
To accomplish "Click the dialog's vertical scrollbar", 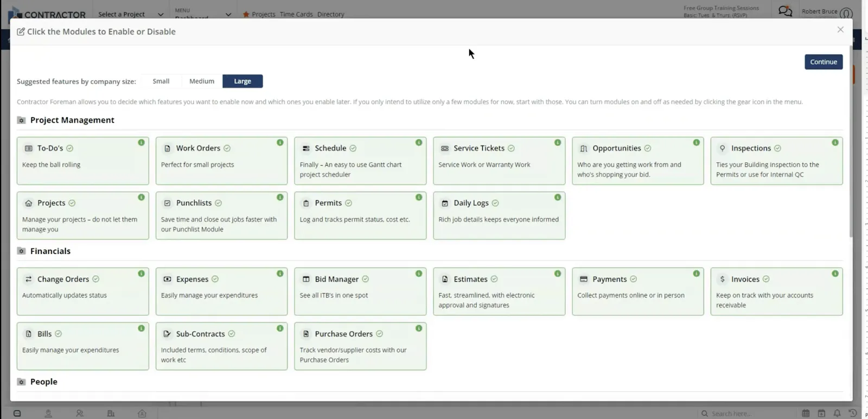I will tap(851, 141).
